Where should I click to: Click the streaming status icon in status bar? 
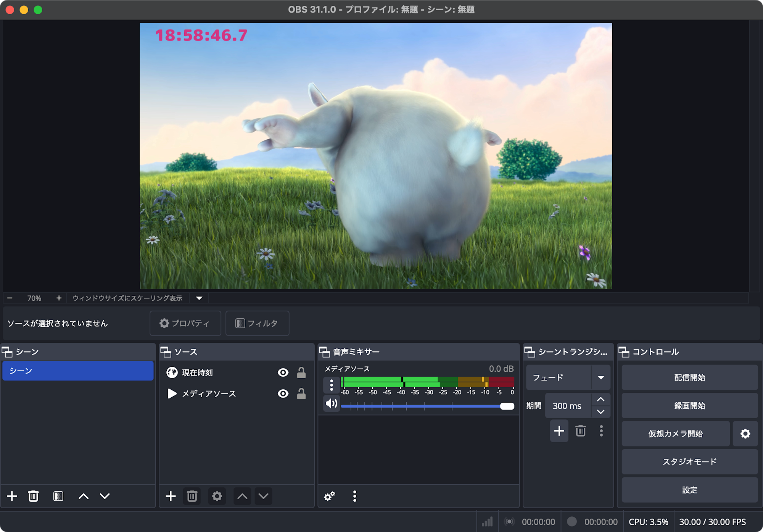509,522
